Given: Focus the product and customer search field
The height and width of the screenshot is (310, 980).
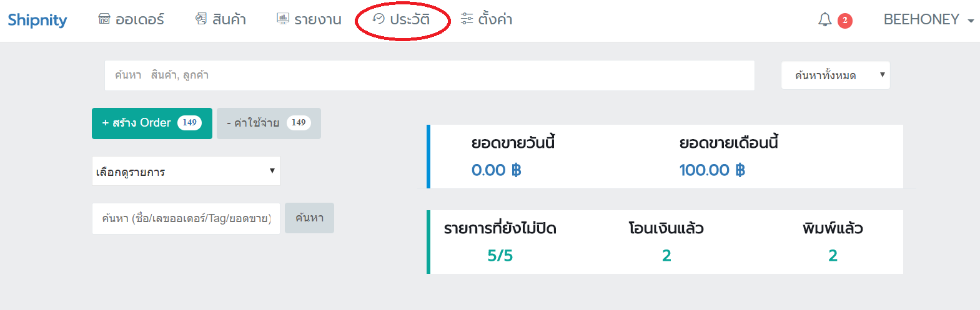Looking at the screenshot, I should coord(430,75).
